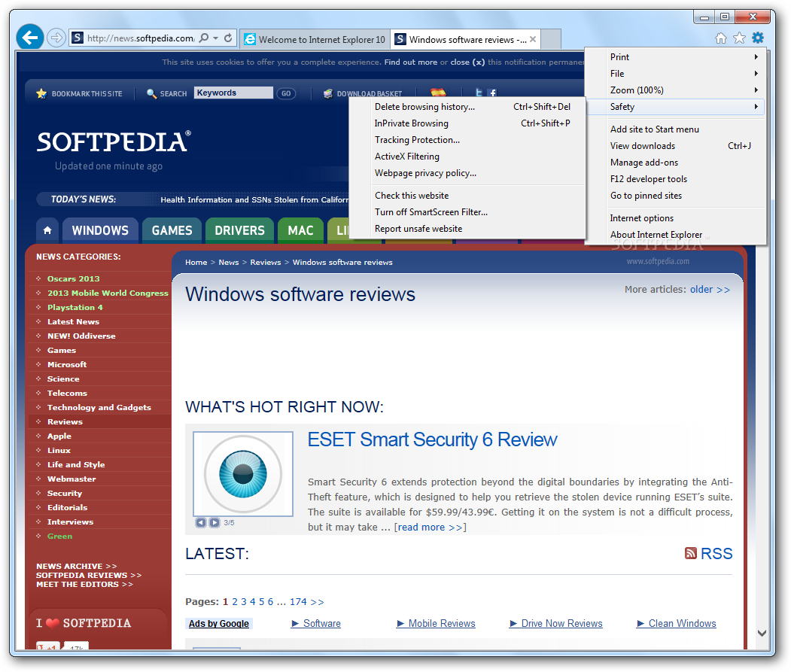This screenshot has width=791, height=672.
Task: Click the GO search button
Action: pyautogui.click(x=286, y=93)
